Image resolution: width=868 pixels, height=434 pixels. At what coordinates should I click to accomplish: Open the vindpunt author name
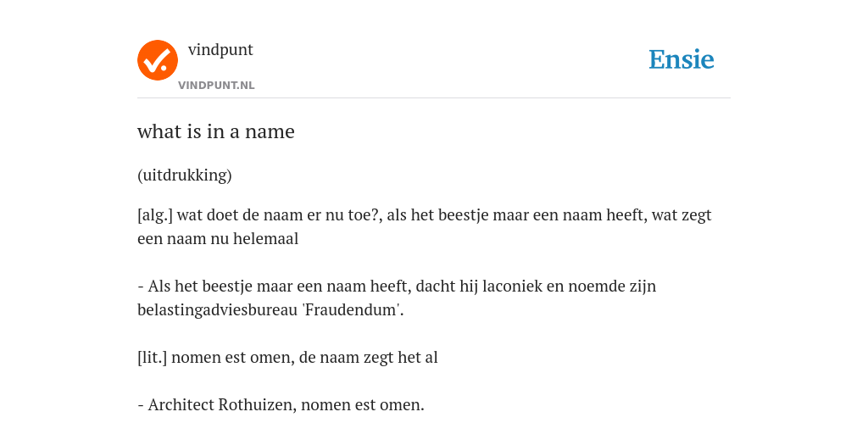coord(220,50)
